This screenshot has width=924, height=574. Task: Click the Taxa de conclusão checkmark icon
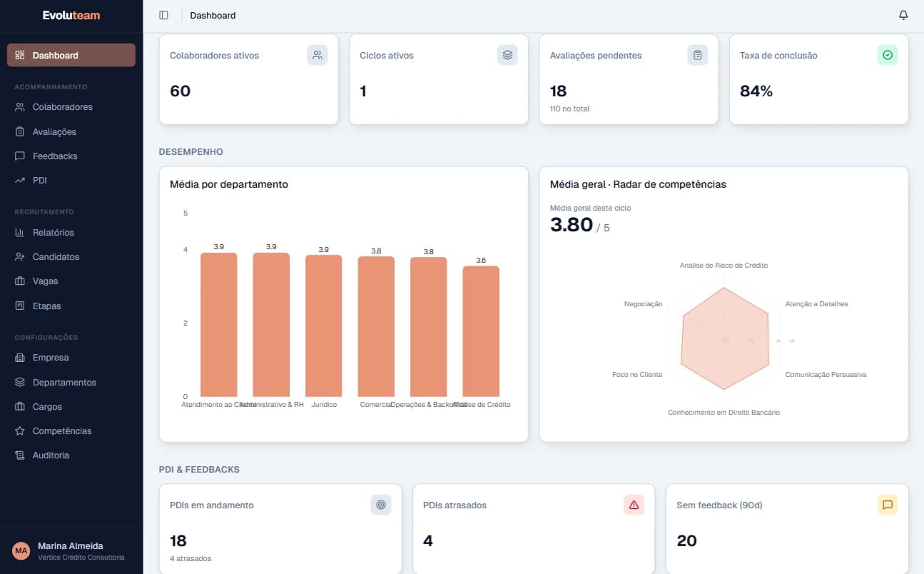click(x=888, y=55)
